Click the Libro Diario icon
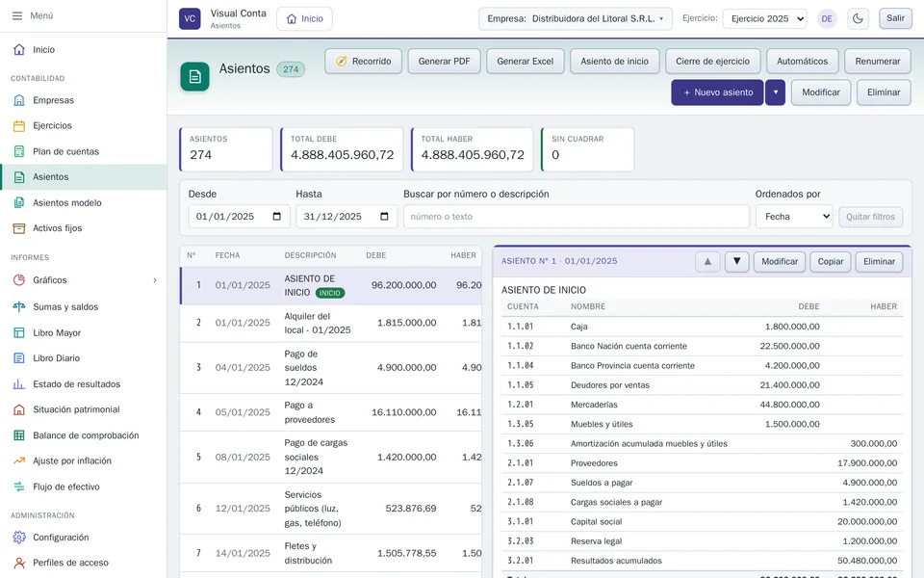Screen dimensions: 924x578 (19, 358)
